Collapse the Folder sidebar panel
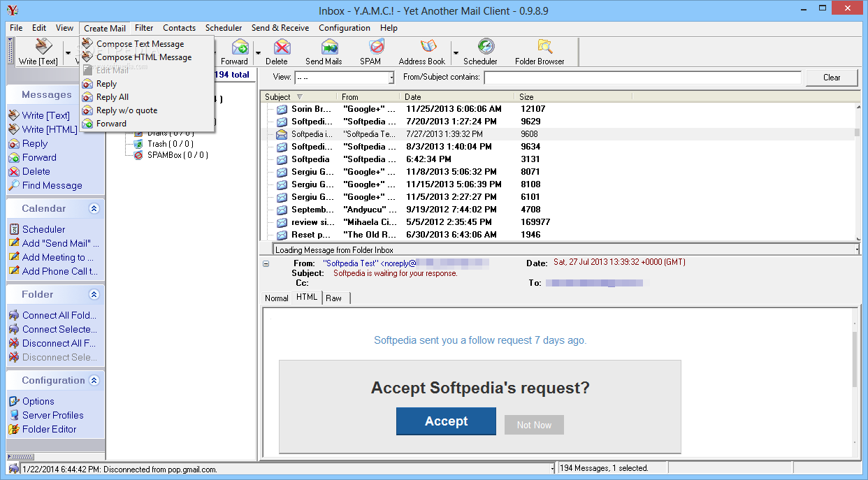Viewport: 868px width, 480px height. tap(94, 294)
